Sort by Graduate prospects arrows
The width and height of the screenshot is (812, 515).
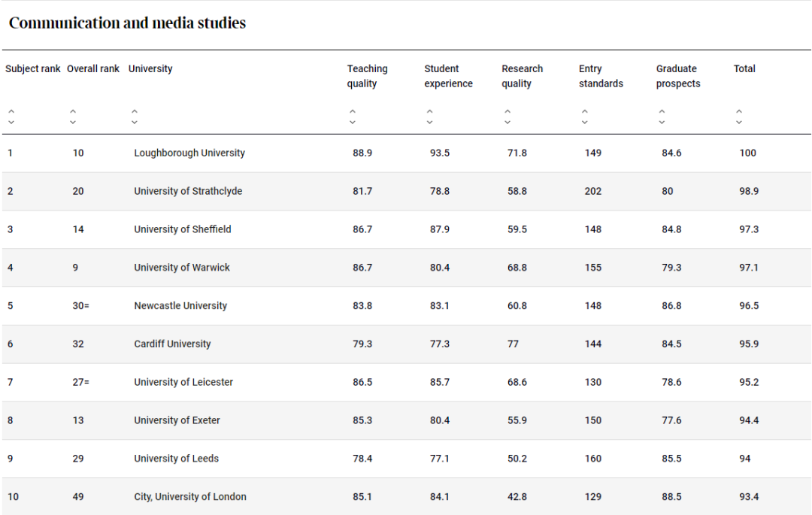(662, 117)
